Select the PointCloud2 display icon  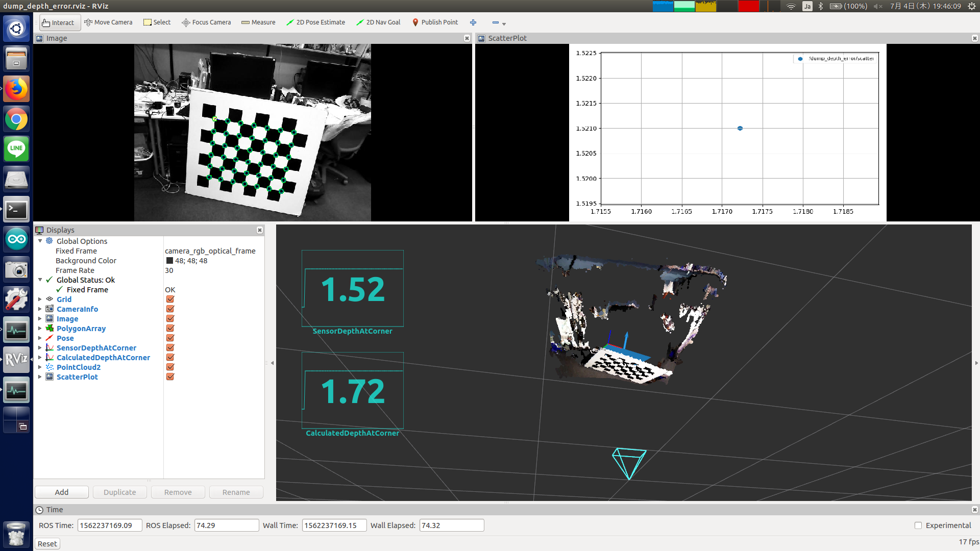(50, 367)
